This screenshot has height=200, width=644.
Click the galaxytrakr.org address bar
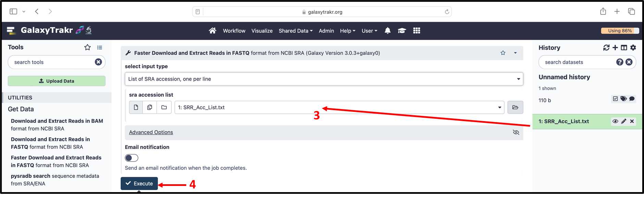pos(322,12)
